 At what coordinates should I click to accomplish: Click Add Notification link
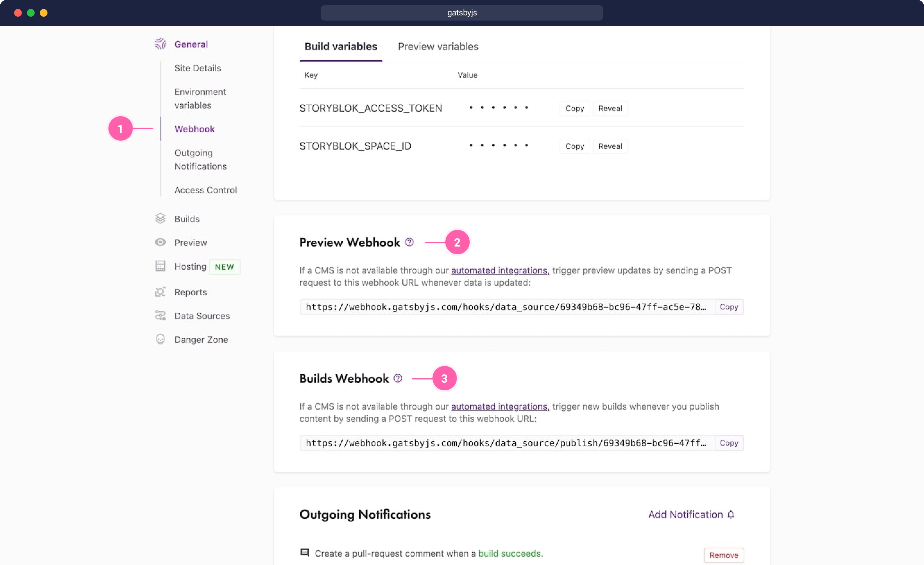click(691, 514)
